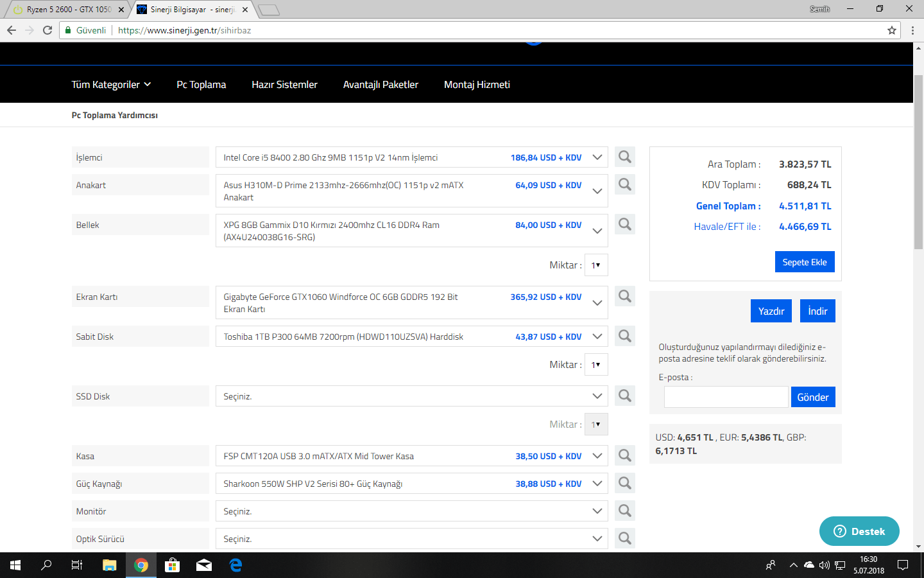Open the Windows Start menu
Screen dimensions: 924x578
coord(15,565)
